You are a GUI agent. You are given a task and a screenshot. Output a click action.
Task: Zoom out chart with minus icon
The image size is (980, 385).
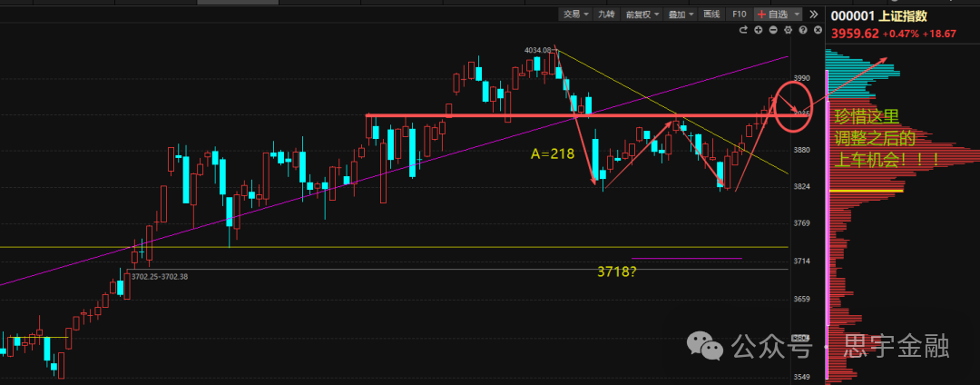(773, 30)
